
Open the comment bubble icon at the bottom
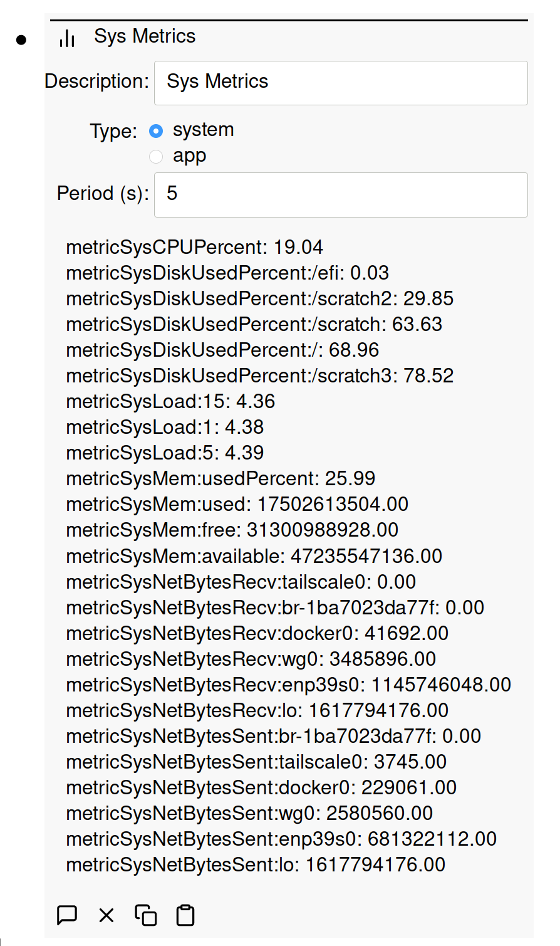67,915
